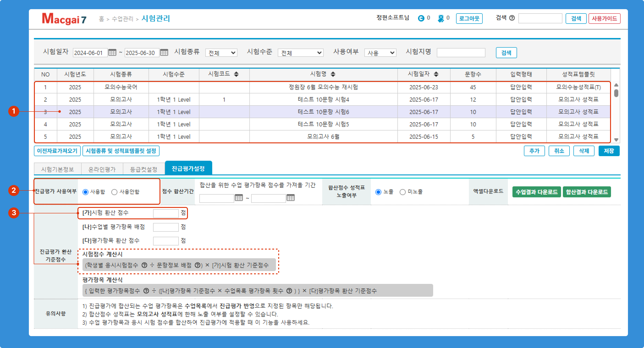
Task: Sort table by 시험명 column arrows
Action: (333, 74)
